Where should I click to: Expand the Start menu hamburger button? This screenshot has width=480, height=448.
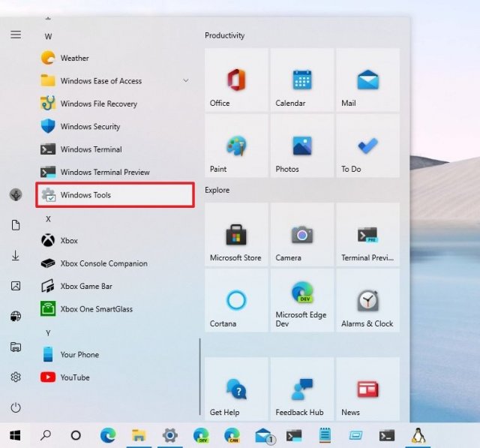point(16,35)
